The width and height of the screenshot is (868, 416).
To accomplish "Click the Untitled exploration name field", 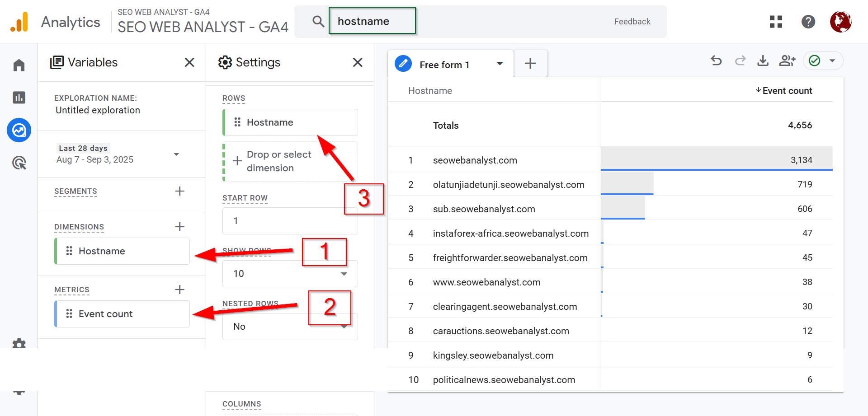I will click(x=98, y=110).
